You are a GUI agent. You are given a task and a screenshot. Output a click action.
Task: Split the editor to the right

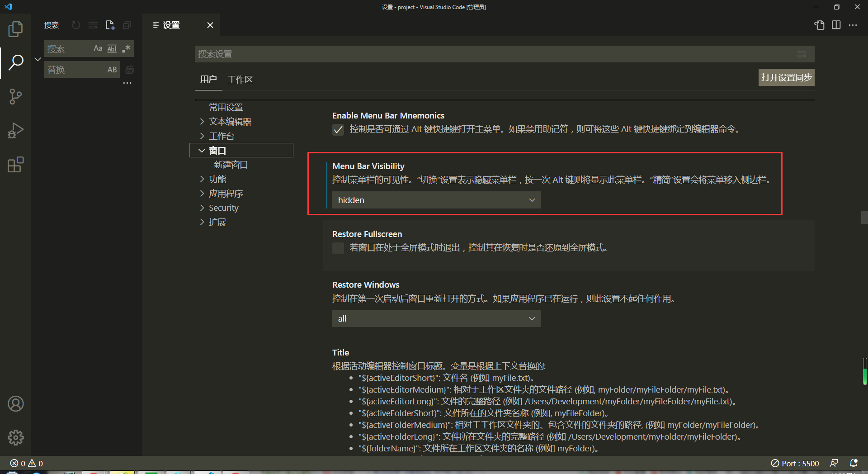[x=836, y=25]
